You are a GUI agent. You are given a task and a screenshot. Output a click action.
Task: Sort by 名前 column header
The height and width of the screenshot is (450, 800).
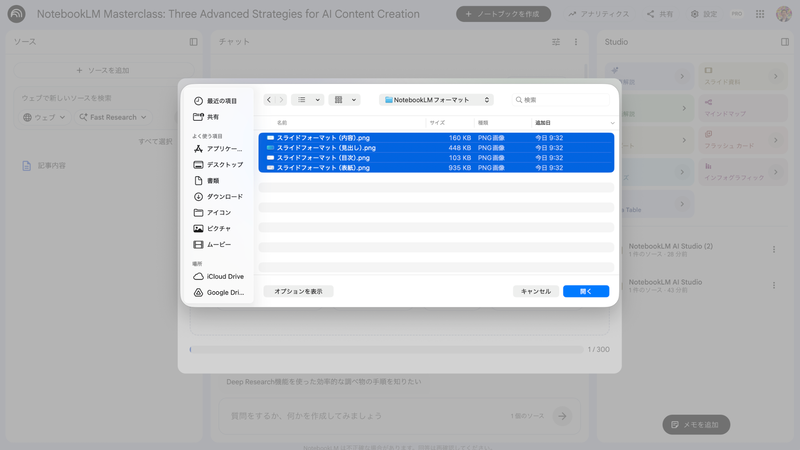click(x=282, y=123)
